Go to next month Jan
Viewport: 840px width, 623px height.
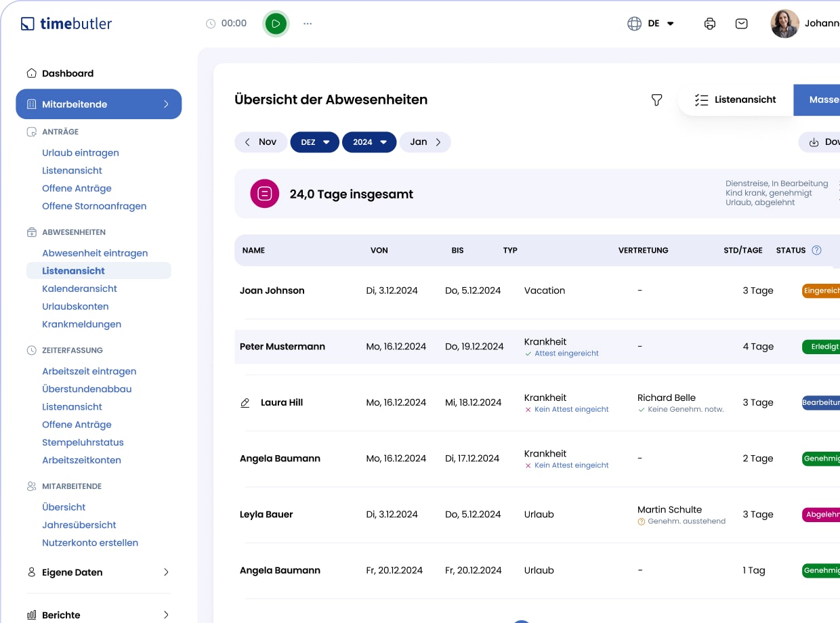[425, 142]
